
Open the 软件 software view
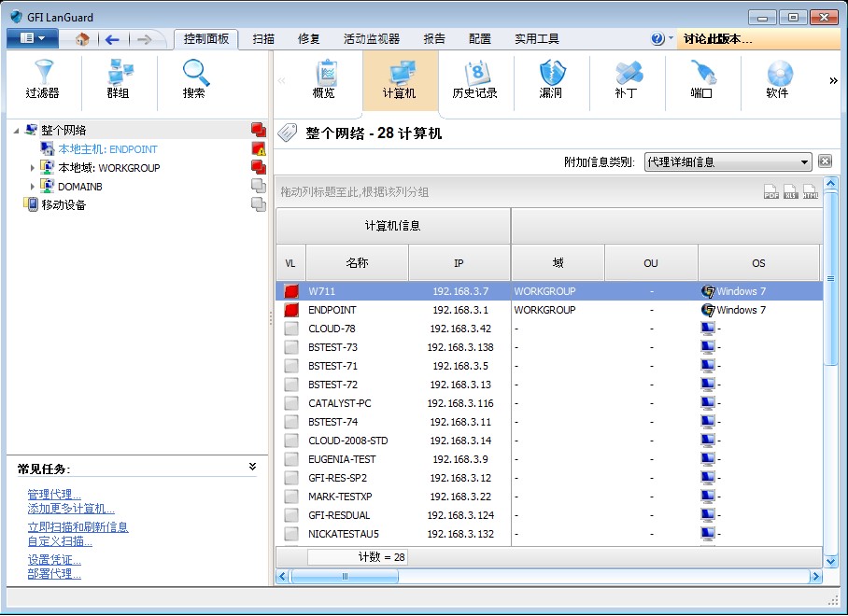tap(778, 80)
